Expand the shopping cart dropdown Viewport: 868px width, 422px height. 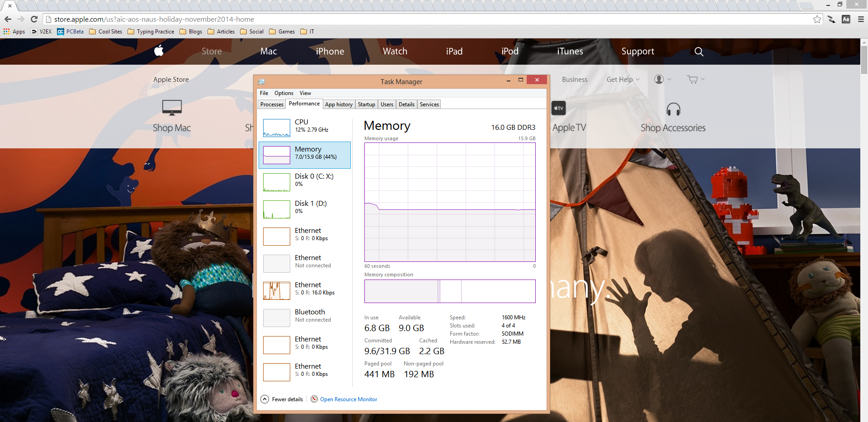(695, 80)
